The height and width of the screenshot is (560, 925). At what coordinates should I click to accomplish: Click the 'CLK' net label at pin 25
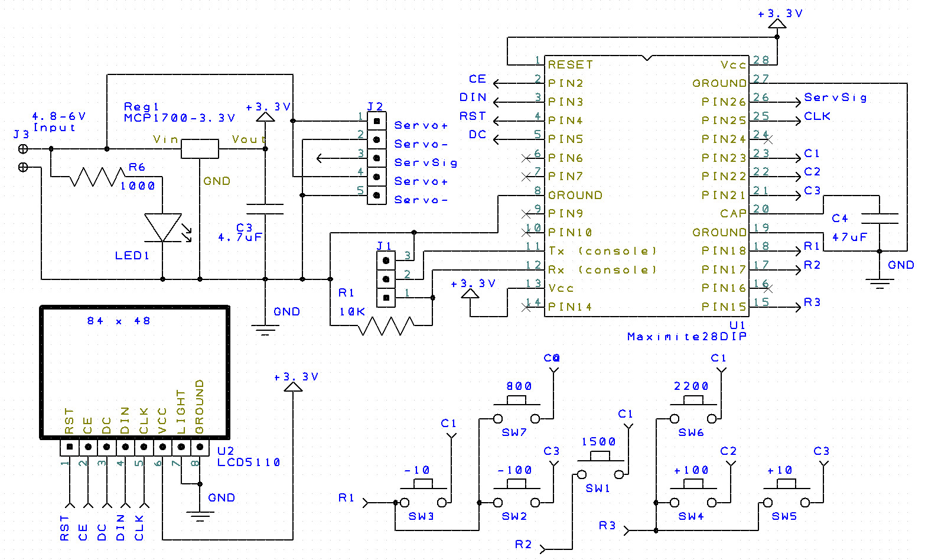817,116
